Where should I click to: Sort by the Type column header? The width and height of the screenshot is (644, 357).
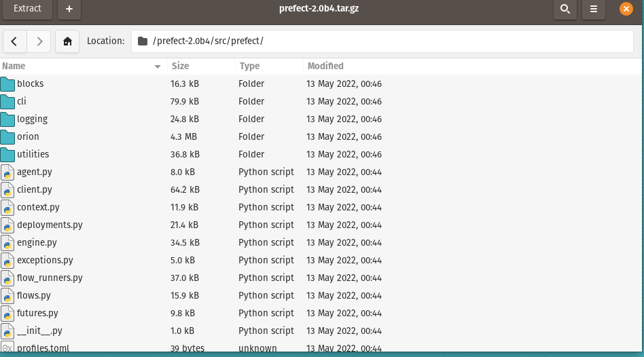click(269, 66)
